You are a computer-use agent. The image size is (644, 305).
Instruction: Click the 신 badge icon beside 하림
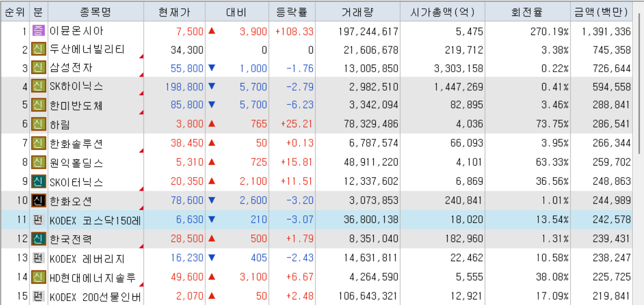(38, 124)
